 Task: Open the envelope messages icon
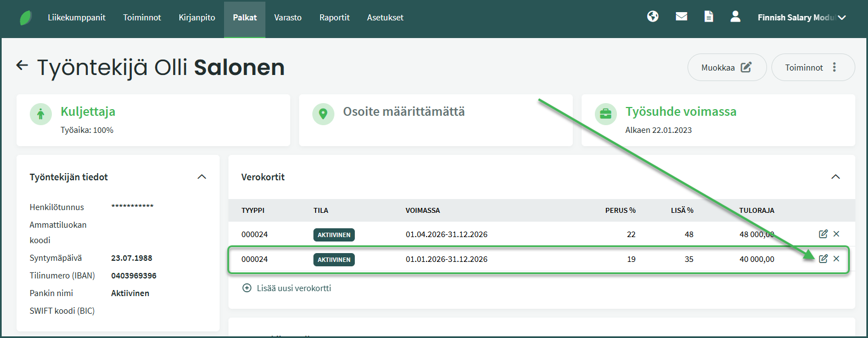(x=681, y=17)
